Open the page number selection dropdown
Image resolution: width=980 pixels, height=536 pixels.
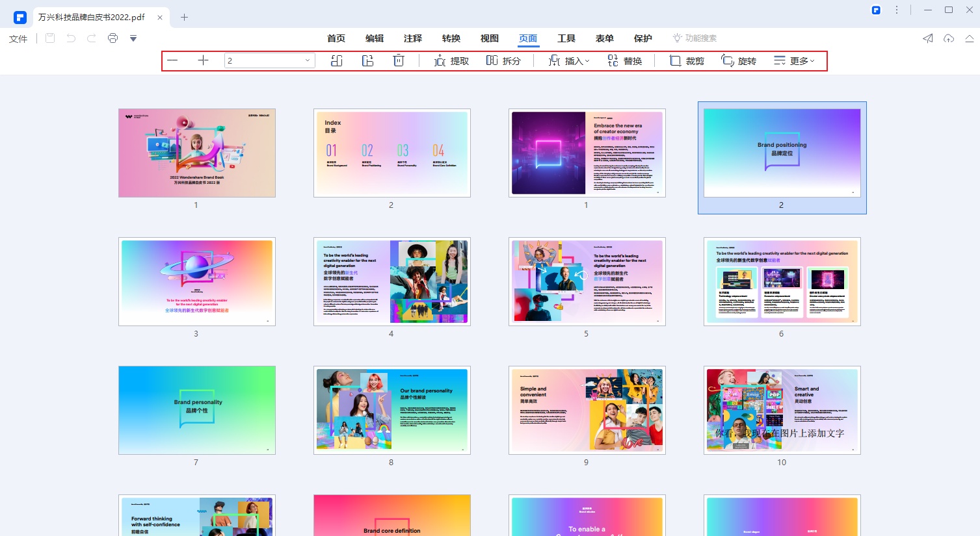(307, 60)
